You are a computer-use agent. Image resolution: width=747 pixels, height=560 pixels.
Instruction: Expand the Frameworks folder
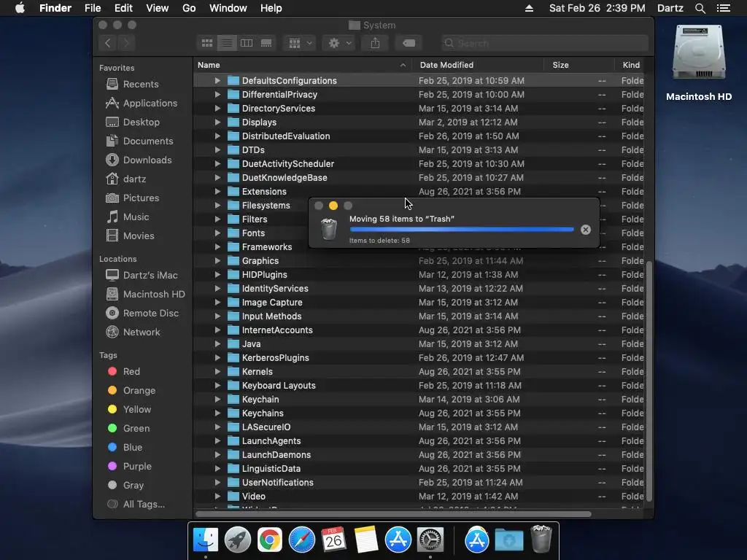[x=217, y=247]
